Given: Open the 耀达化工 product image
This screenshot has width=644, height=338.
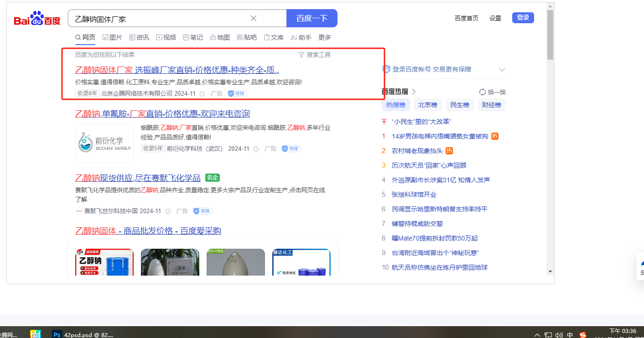Looking at the screenshot, I should (x=301, y=262).
